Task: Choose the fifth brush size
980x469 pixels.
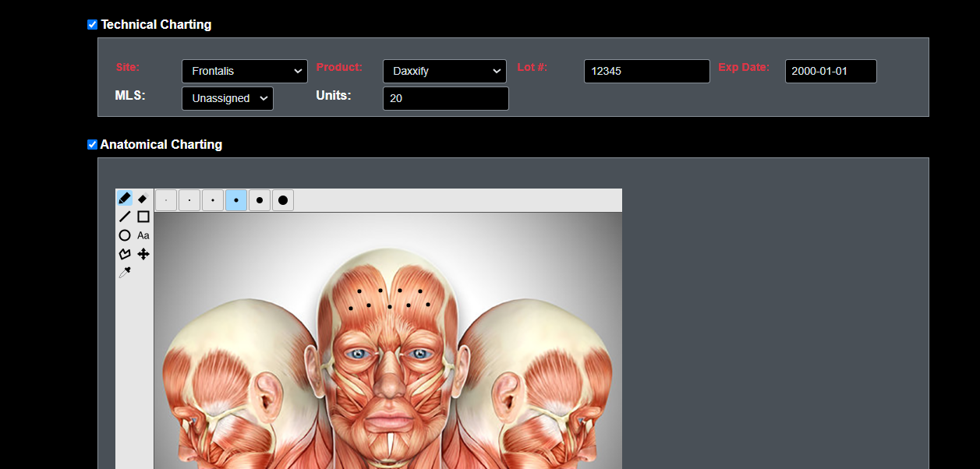Action: tap(260, 200)
